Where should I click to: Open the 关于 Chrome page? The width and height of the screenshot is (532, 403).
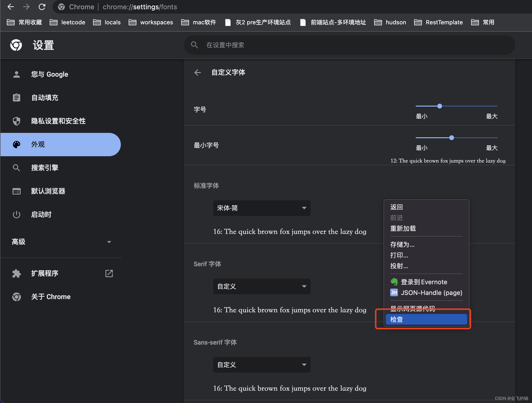[51, 297]
